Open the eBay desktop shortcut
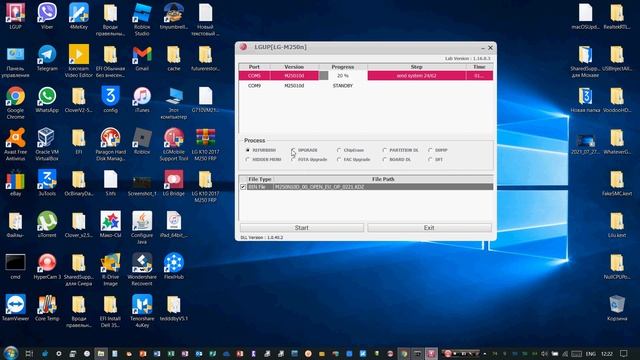 pyautogui.click(x=15, y=183)
